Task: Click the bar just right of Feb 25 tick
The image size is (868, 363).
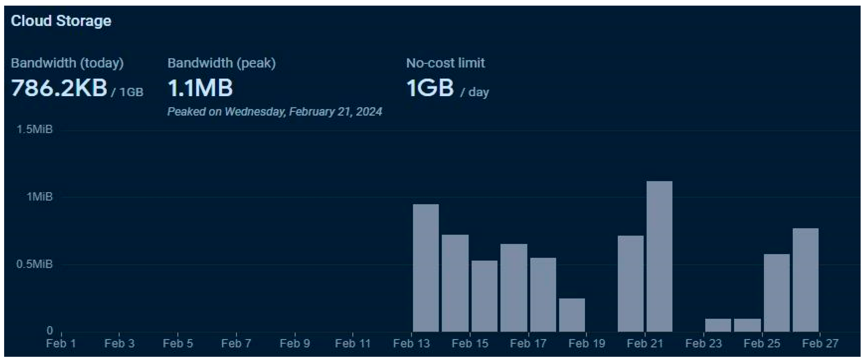Action: pos(777,293)
